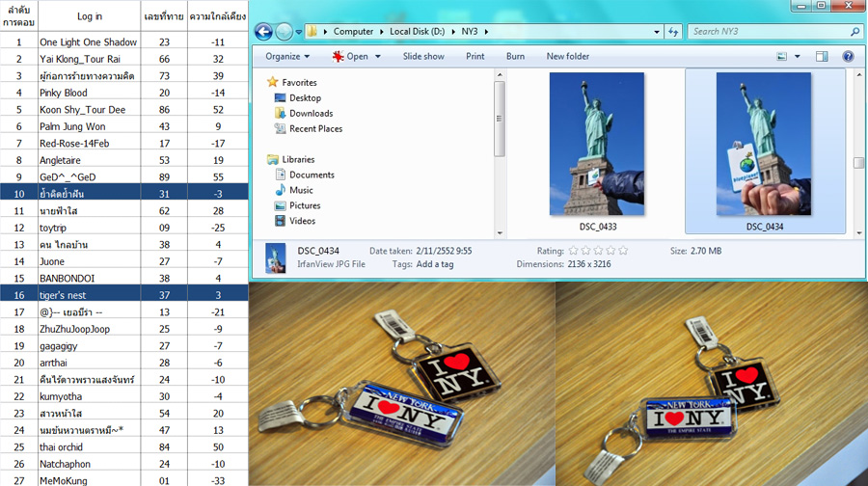Click the Downloads folder icon
868x486 pixels.
[x=280, y=114]
